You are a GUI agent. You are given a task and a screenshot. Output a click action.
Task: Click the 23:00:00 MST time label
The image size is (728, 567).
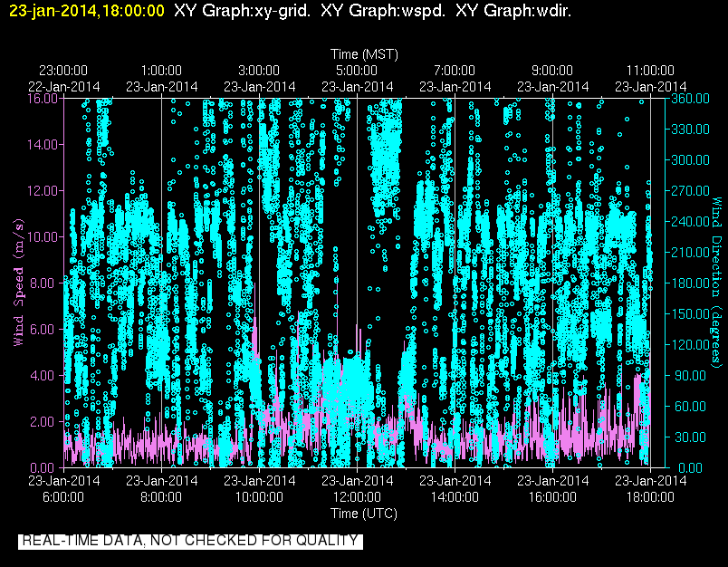tap(63, 71)
